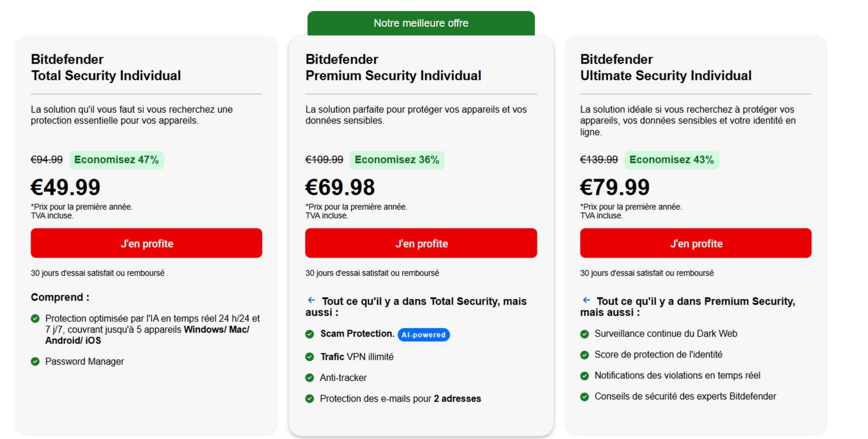Screen dimensions: 868x439
Task: Click the left arrow in Ultimate Security card
Action: pos(586,299)
